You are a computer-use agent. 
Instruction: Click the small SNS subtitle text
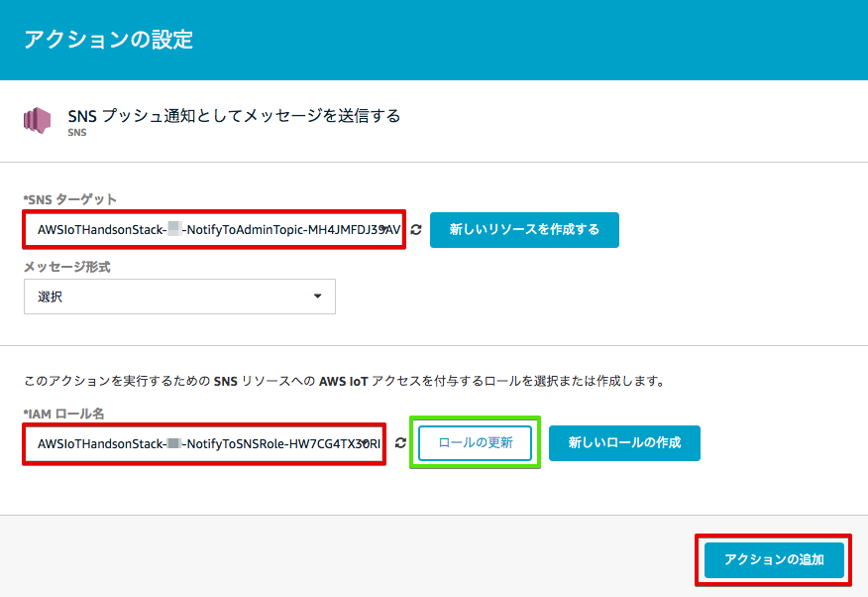77,132
